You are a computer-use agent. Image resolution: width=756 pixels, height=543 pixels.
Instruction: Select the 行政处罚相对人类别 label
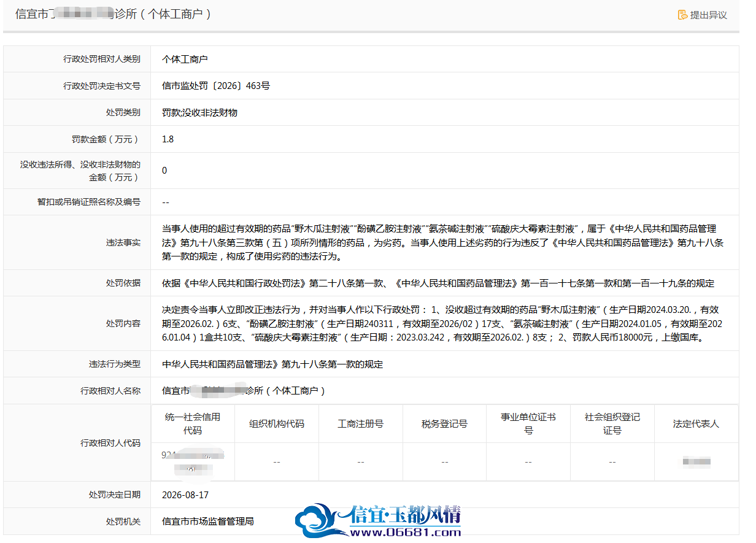click(x=102, y=59)
